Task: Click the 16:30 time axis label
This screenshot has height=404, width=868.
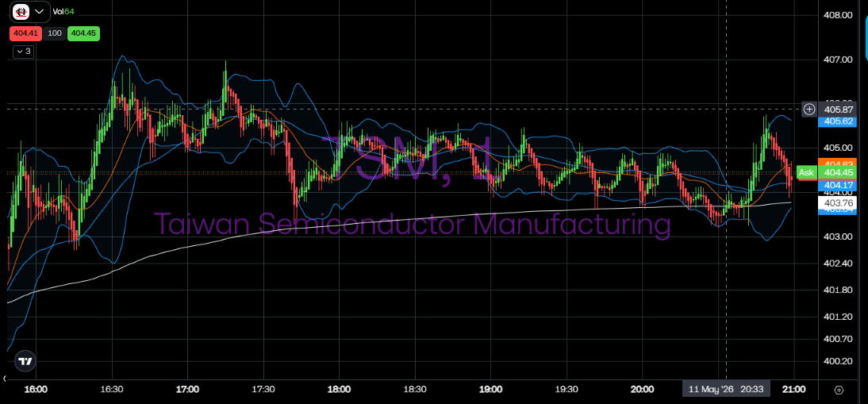Action: [112, 389]
